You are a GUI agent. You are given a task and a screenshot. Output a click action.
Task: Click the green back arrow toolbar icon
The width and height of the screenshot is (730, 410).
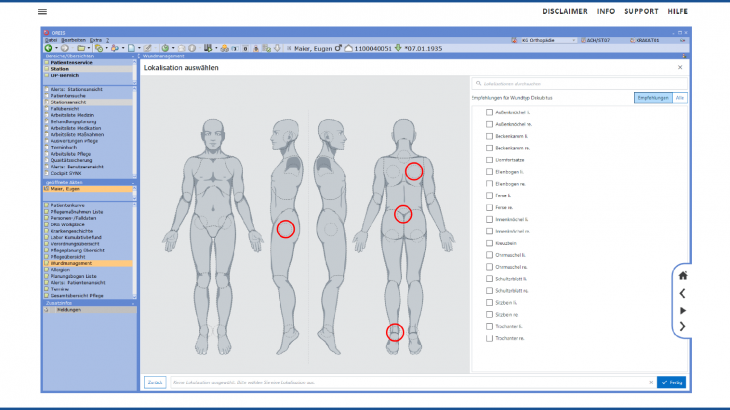click(x=48, y=48)
